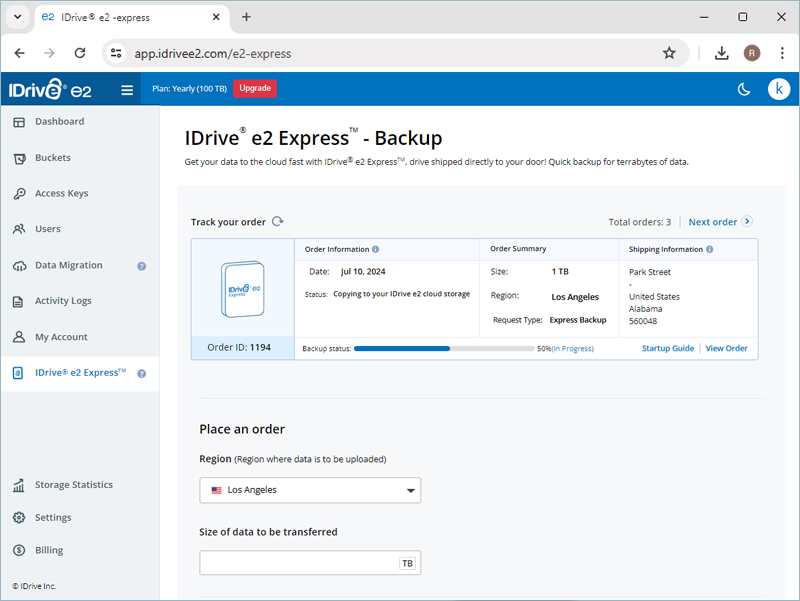
Task: Collapse the sidebar with hamburger menu icon
Action: (127, 90)
